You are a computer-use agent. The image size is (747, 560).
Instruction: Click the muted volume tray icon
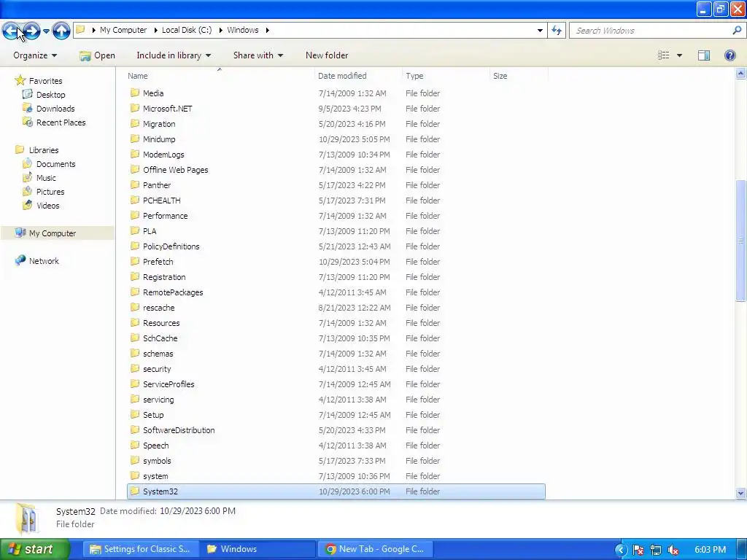(x=673, y=550)
